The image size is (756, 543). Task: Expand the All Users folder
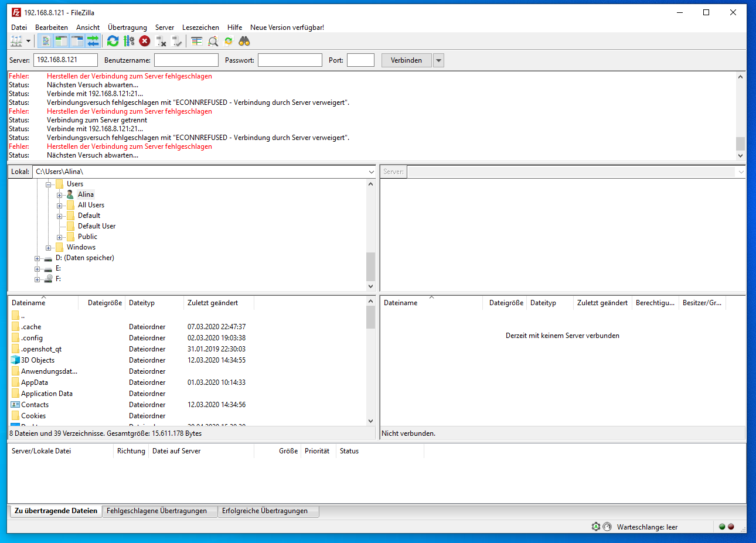pyautogui.click(x=59, y=205)
